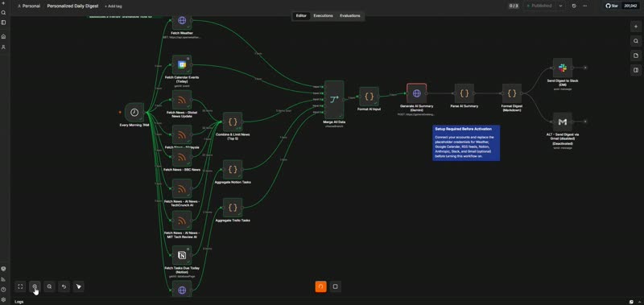This screenshot has height=305, width=644.
Task: Select the Aggregate Notion Tasks code node
Action: [x=233, y=169]
